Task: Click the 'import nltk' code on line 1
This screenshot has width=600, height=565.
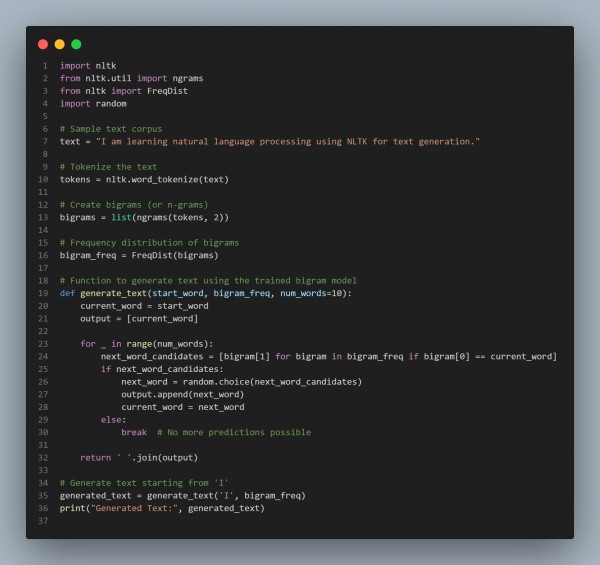Action: tap(88, 66)
